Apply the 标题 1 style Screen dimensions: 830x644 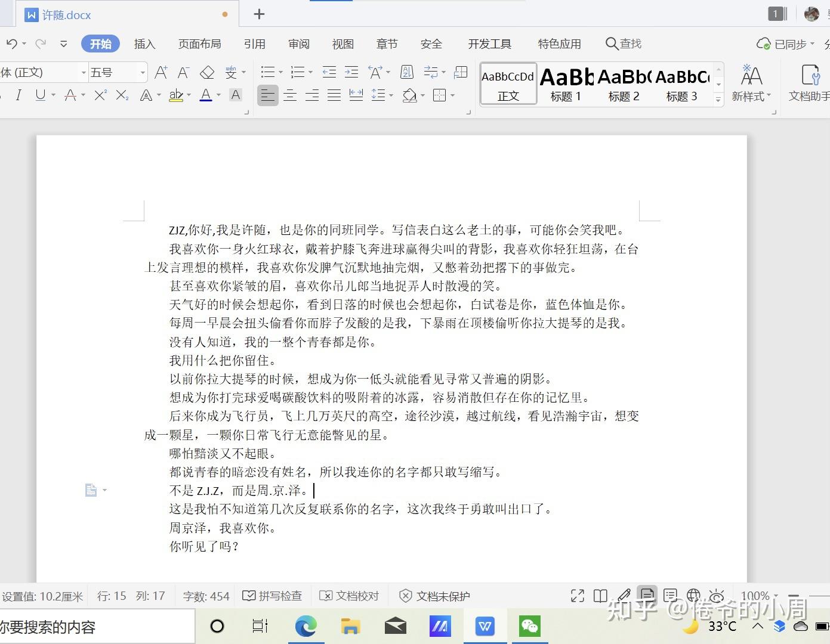[566, 85]
